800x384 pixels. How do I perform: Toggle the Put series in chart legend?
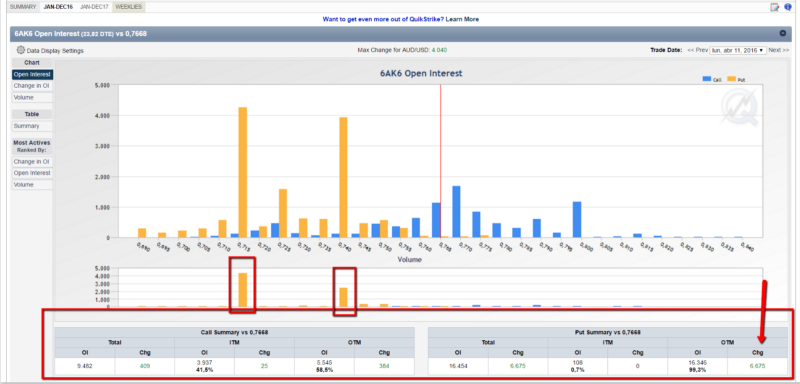tap(737, 80)
